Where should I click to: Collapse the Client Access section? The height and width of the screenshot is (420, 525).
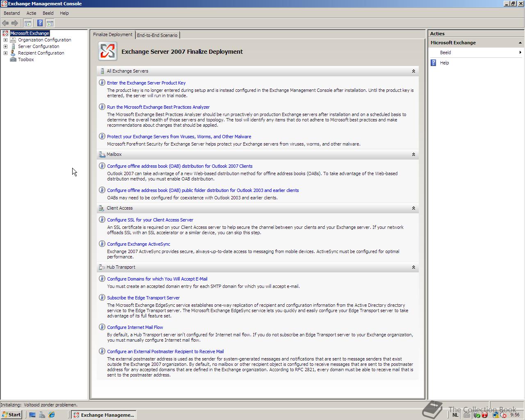[x=413, y=208]
